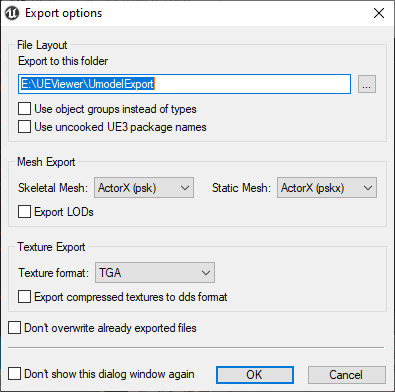Open folder browser with the ellipsis button
Screen dimensions: 395x392
367,84
